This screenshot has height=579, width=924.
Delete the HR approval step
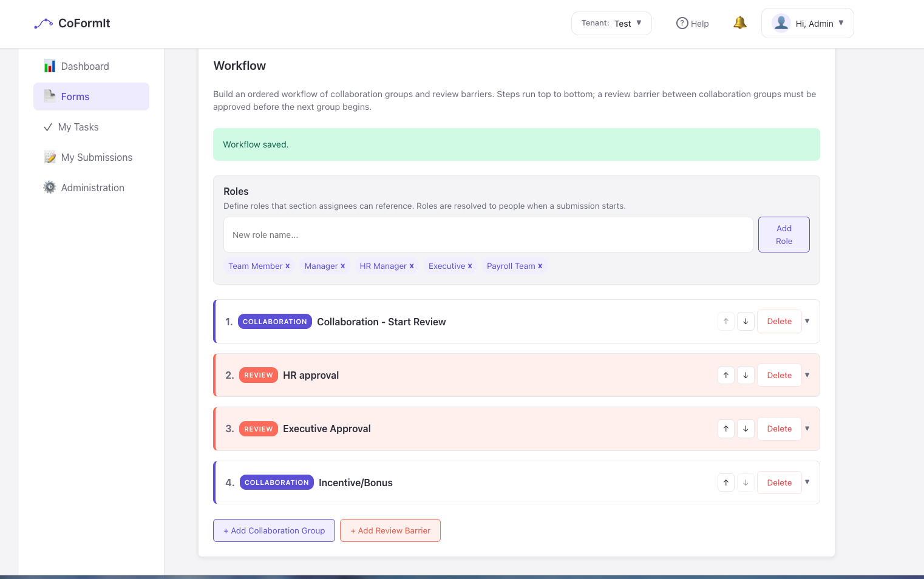tap(779, 375)
